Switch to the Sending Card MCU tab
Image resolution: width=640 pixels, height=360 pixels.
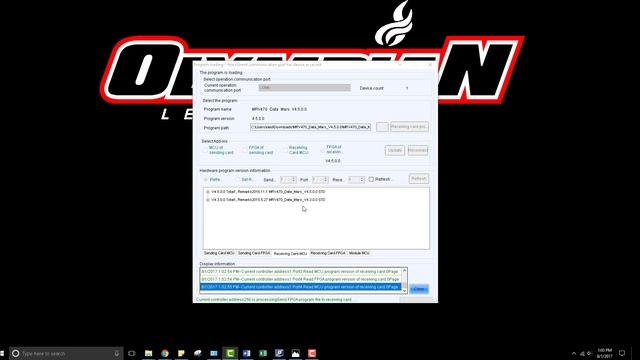[219, 253]
